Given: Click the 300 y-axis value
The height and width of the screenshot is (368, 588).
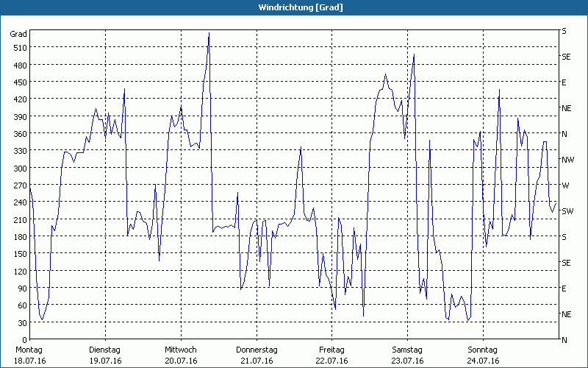Looking at the screenshot, I should [x=21, y=169].
